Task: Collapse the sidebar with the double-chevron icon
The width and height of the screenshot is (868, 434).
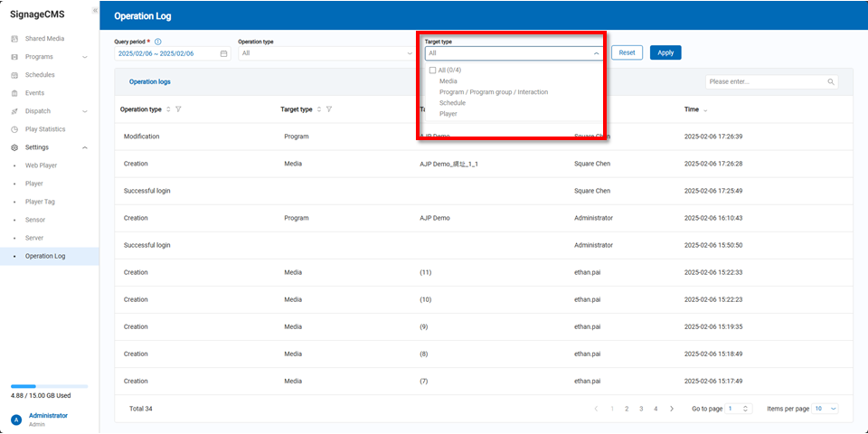Action: click(95, 10)
